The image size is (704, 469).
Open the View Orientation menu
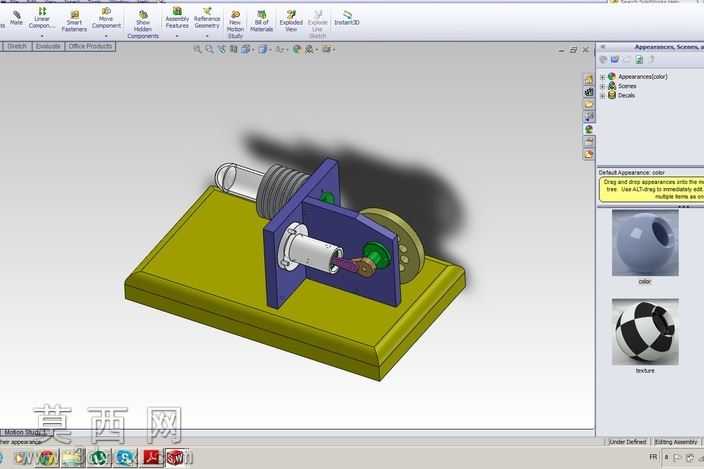(247, 49)
